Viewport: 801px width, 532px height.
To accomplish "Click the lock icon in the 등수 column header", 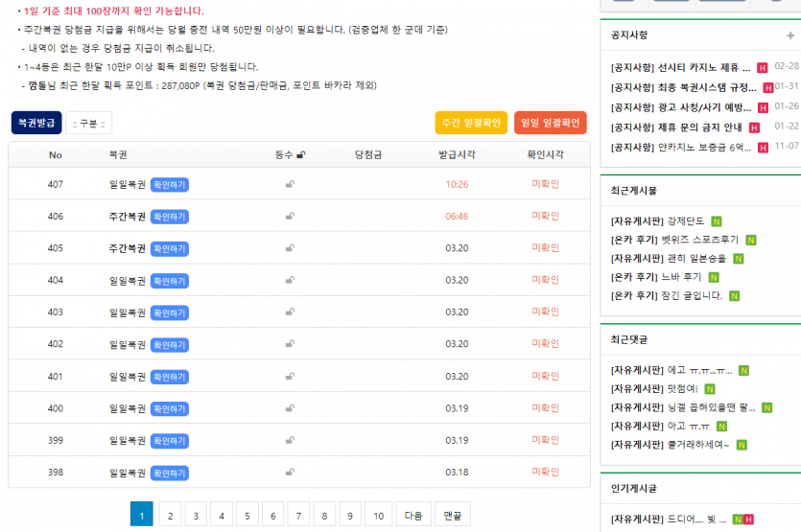I will (301, 154).
